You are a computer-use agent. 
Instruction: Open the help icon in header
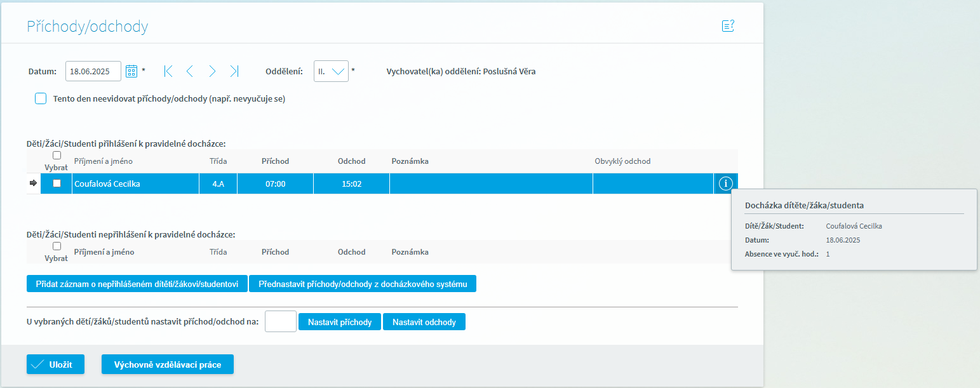[728, 26]
